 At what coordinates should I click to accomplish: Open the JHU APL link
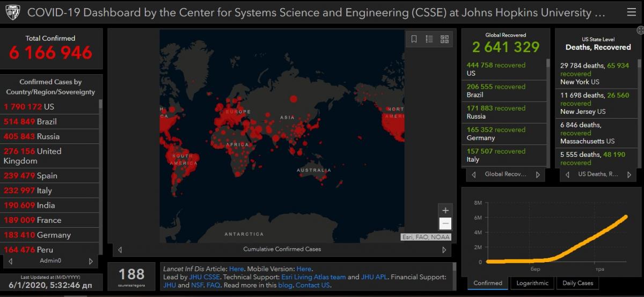click(x=374, y=277)
